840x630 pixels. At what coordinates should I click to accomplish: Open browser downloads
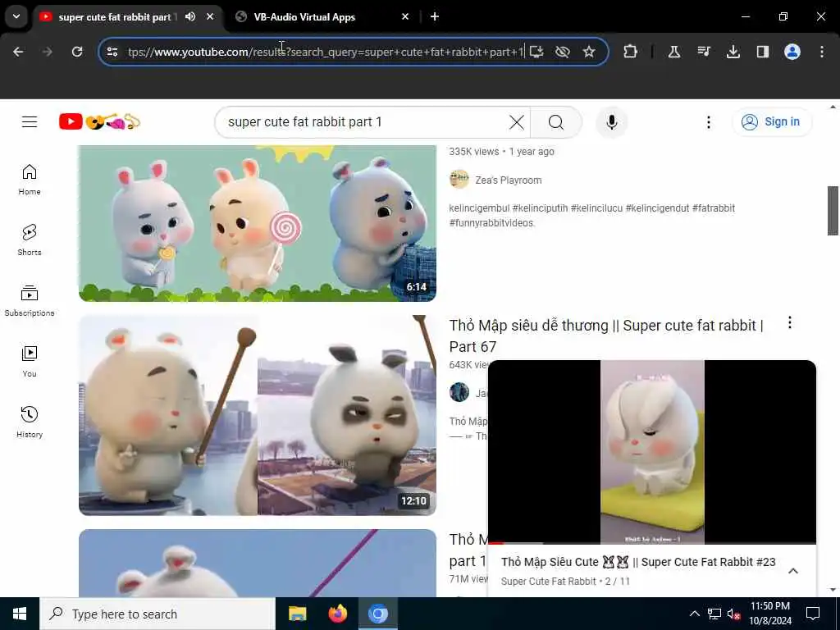pos(733,52)
